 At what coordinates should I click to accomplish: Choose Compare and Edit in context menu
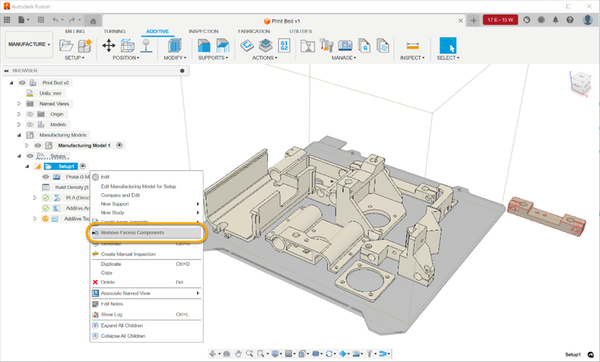(147, 195)
